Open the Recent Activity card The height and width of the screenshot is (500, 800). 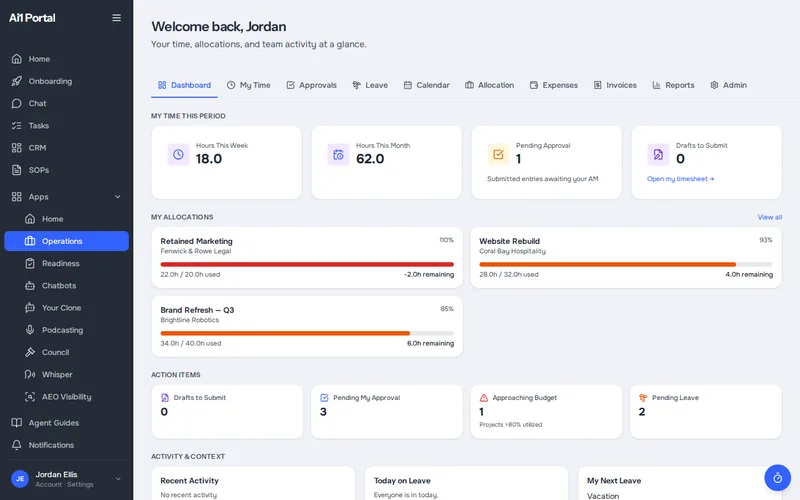pos(253,484)
